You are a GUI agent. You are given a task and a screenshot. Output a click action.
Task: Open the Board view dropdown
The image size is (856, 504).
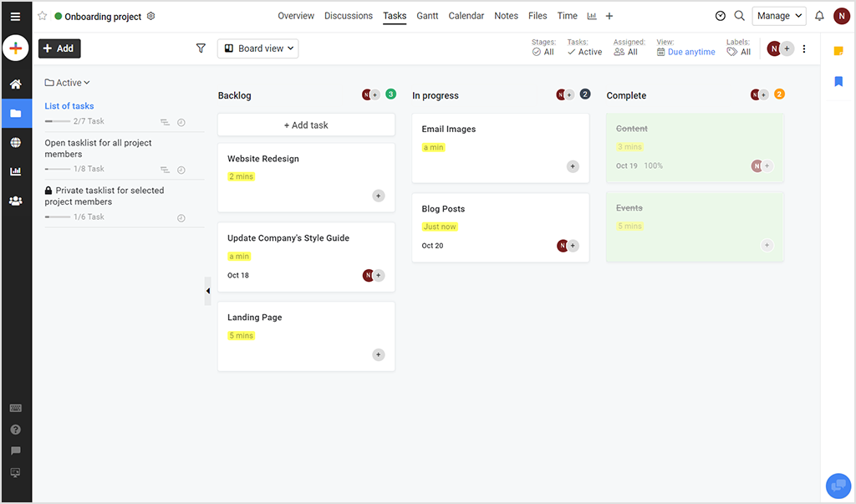point(257,48)
